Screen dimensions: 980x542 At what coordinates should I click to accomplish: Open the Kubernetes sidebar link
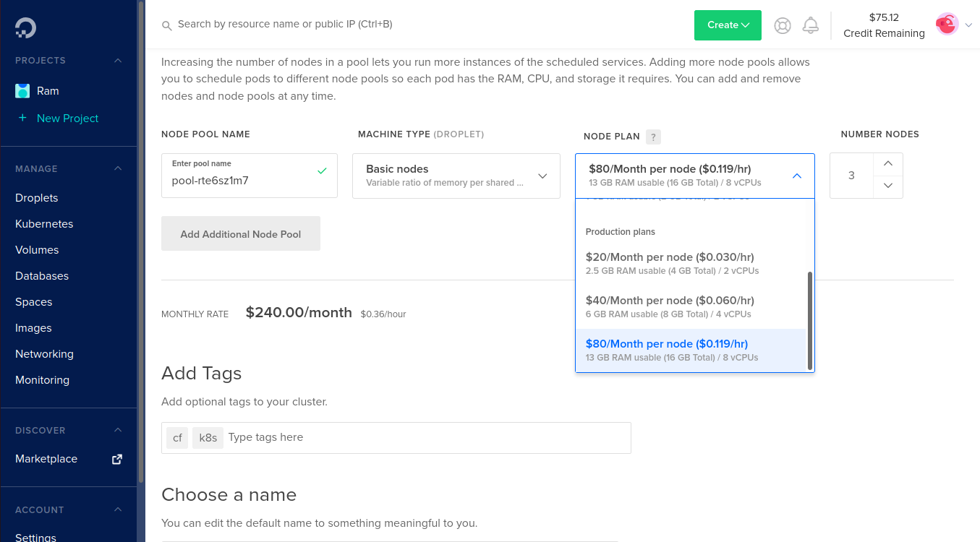tap(44, 224)
